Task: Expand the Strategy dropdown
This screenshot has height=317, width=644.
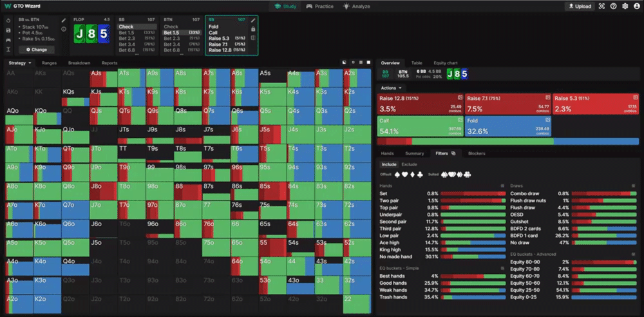Action: [x=20, y=63]
